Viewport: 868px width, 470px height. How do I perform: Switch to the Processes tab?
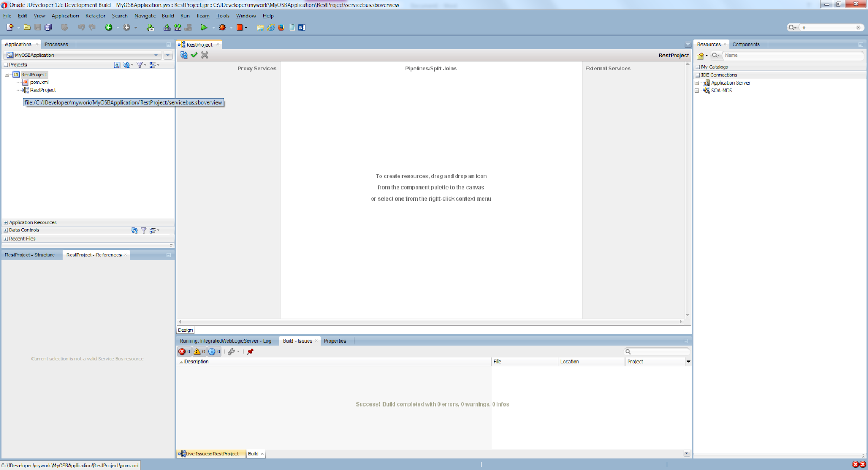click(56, 44)
